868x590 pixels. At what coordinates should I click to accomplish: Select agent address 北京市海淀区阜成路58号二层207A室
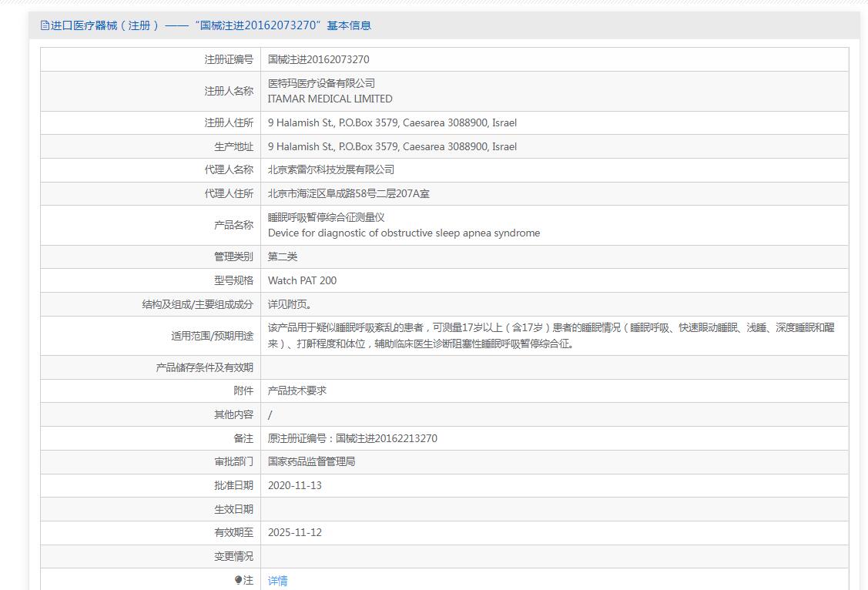(x=348, y=194)
